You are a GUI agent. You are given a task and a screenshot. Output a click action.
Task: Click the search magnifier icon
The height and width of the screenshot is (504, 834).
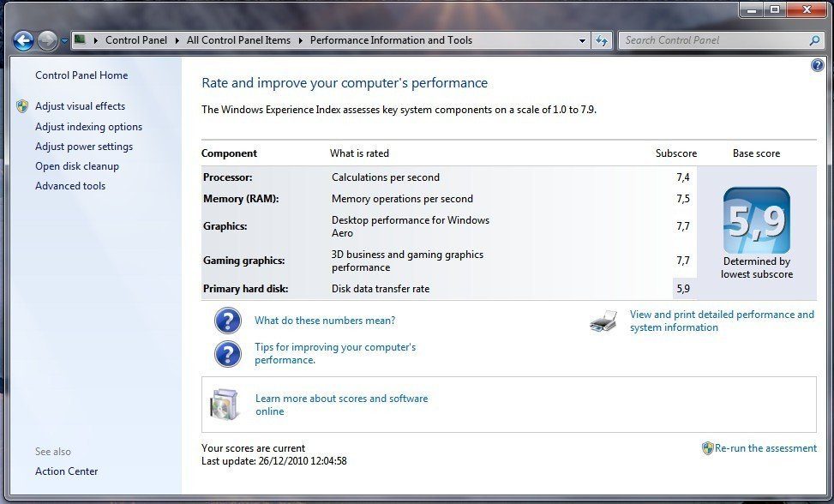[814, 40]
